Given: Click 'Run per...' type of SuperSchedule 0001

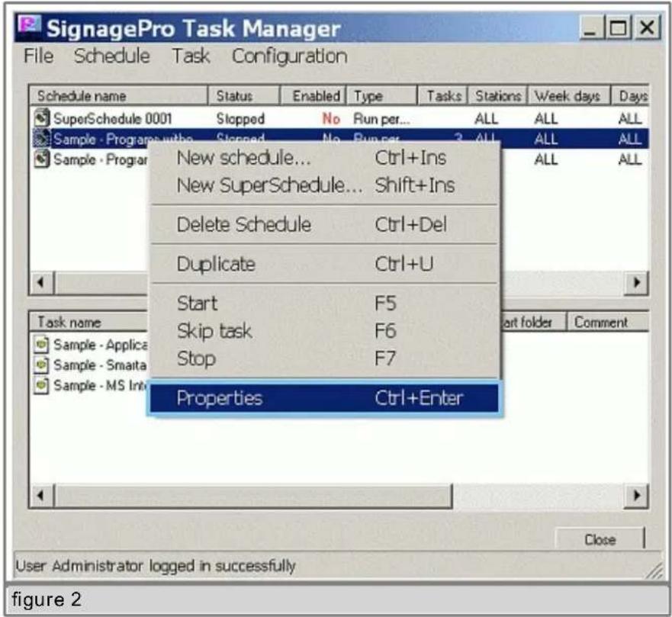Looking at the screenshot, I should 381,119.
